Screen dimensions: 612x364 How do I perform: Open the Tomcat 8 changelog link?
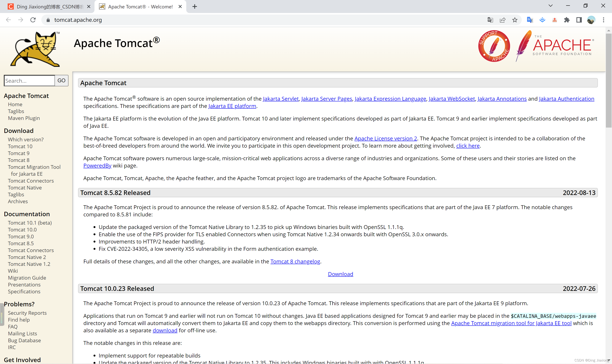click(295, 261)
